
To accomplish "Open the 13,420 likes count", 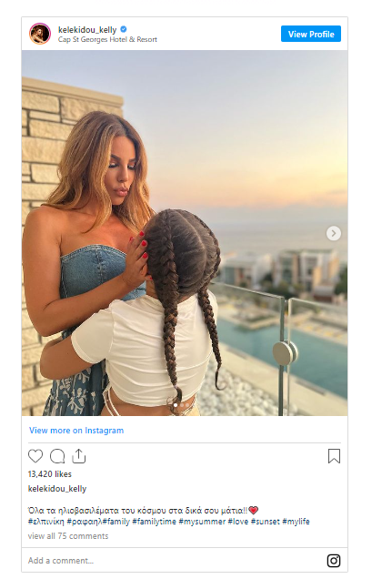I will pos(50,473).
